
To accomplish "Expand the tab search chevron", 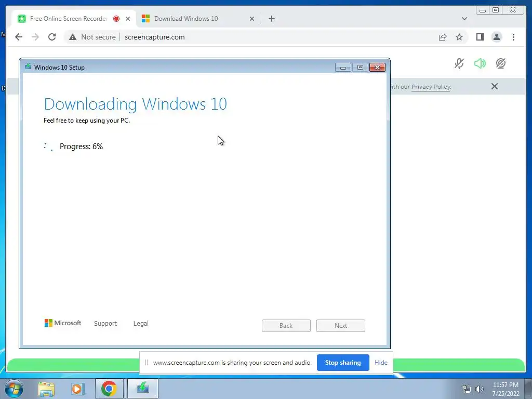I will 464,19.
